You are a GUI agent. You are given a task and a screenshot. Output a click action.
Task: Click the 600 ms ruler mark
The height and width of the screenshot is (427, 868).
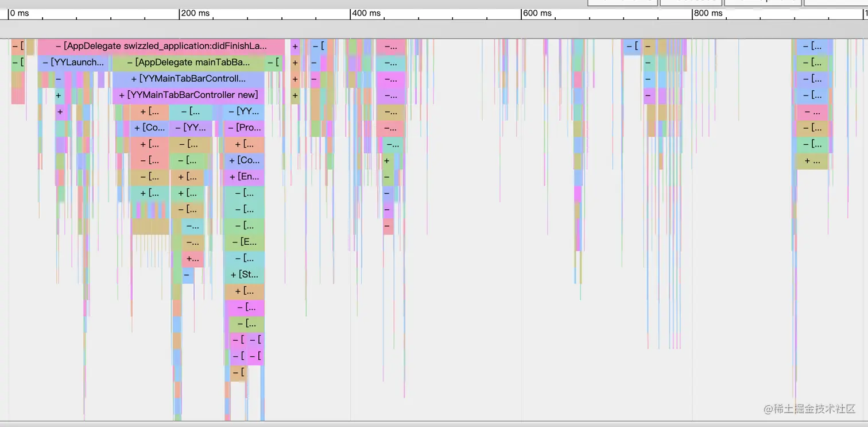[538, 13]
